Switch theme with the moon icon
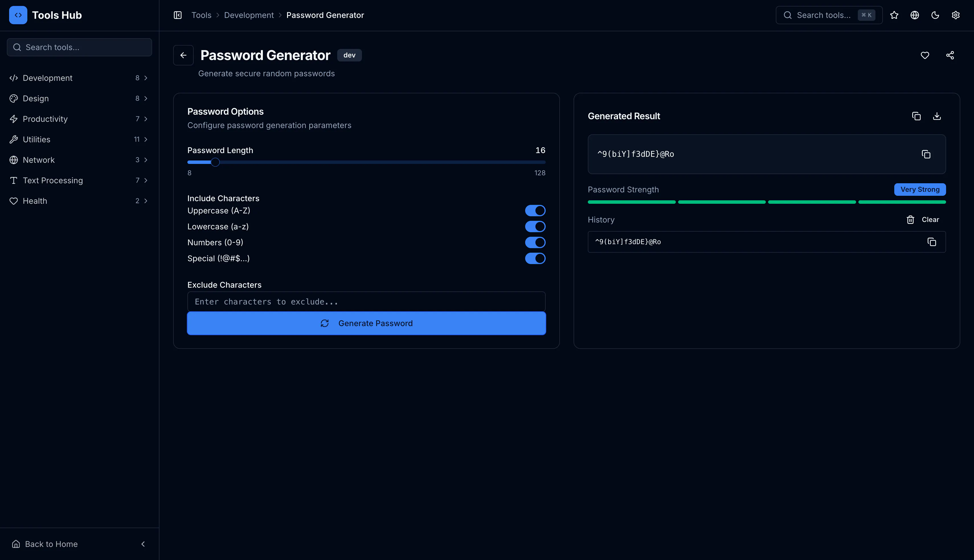This screenshot has height=560, width=974. (935, 15)
